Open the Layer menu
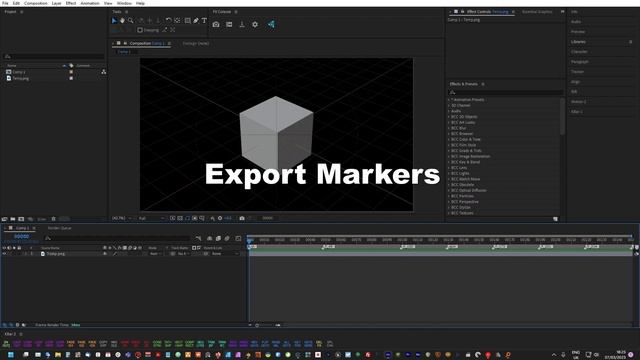 pos(56,3)
